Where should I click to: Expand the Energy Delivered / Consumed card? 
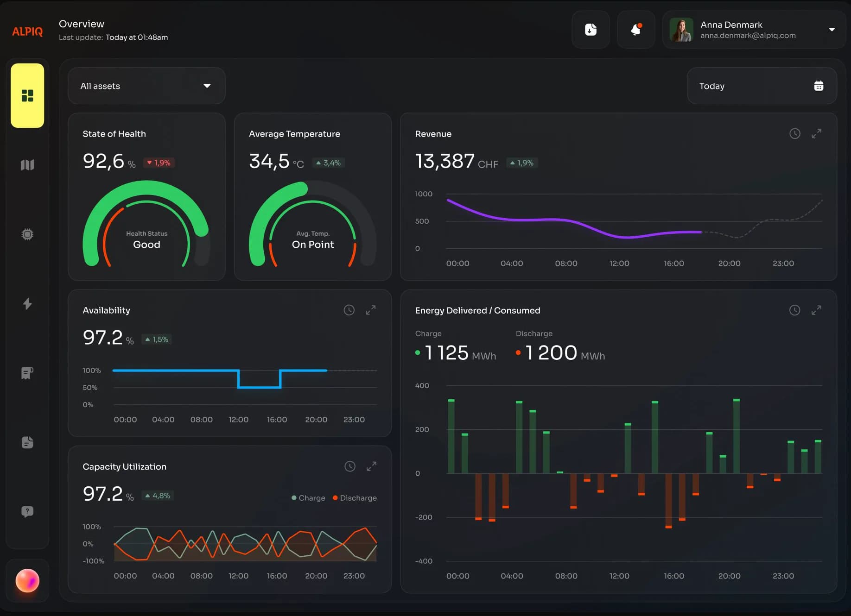(x=816, y=310)
